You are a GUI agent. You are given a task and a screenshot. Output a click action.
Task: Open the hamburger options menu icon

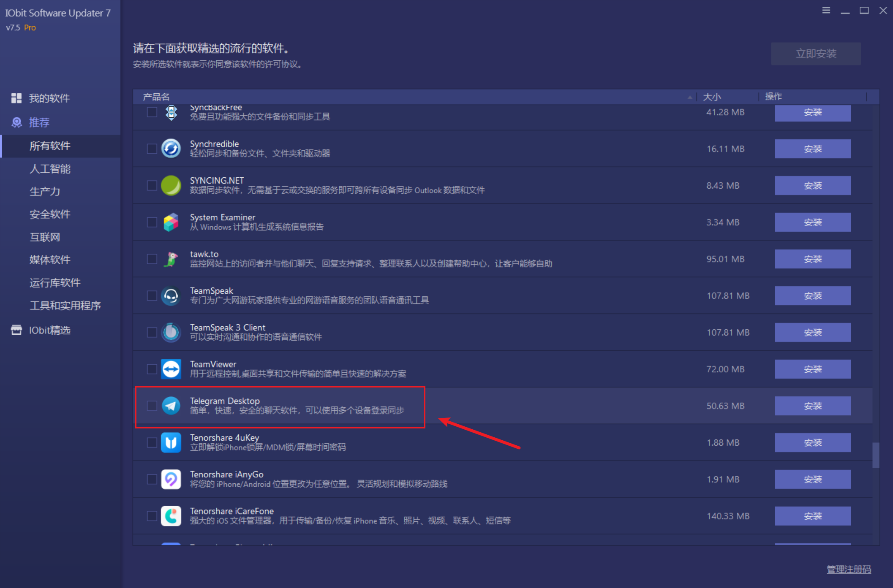[826, 10]
